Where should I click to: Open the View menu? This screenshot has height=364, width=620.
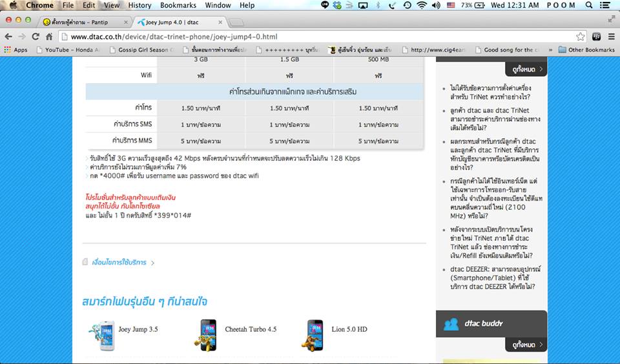click(112, 5)
